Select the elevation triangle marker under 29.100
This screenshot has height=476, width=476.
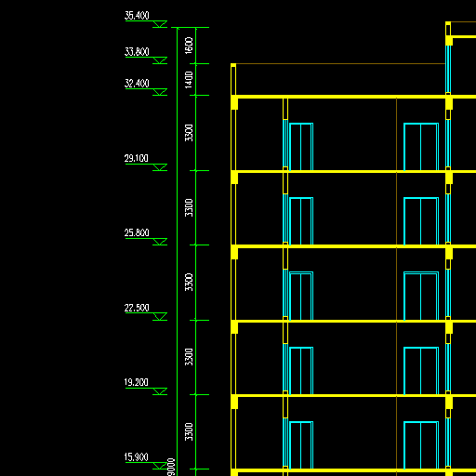[x=160, y=167]
